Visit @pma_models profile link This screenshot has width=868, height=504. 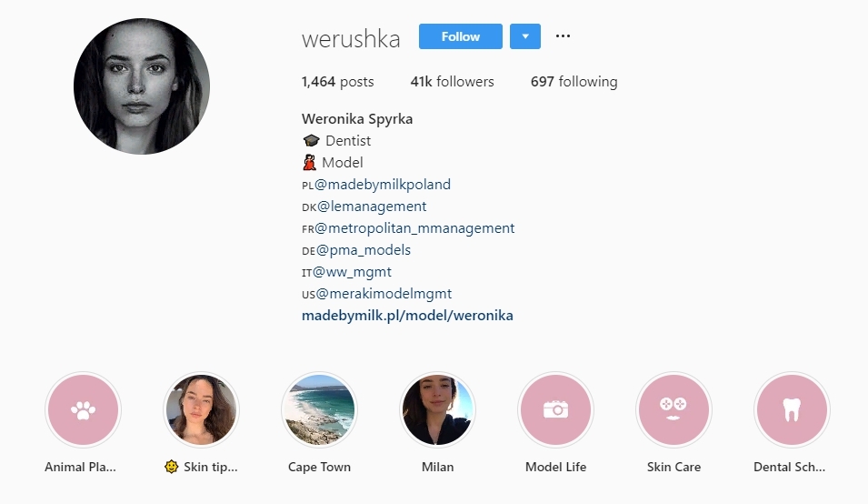pos(364,250)
